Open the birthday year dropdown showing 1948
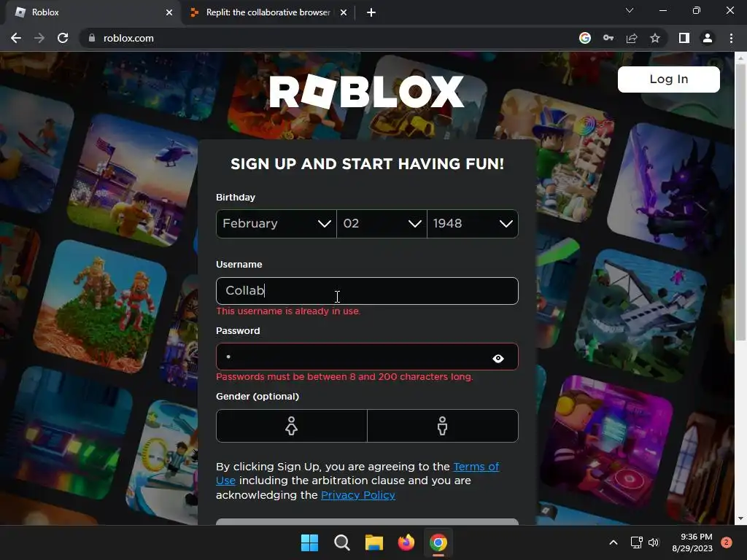747x560 pixels. [x=473, y=224]
